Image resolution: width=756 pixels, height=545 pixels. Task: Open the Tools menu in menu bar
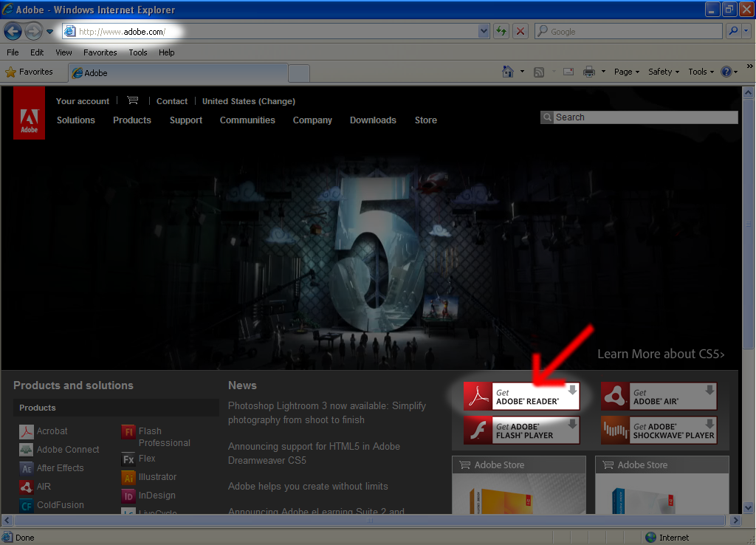(x=138, y=52)
